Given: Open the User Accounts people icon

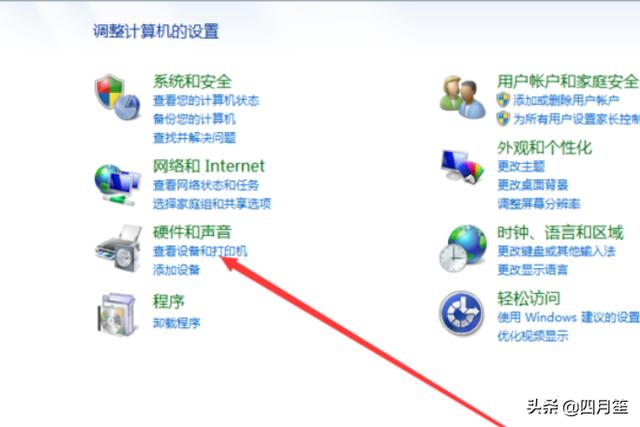Looking at the screenshot, I should [462, 97].
